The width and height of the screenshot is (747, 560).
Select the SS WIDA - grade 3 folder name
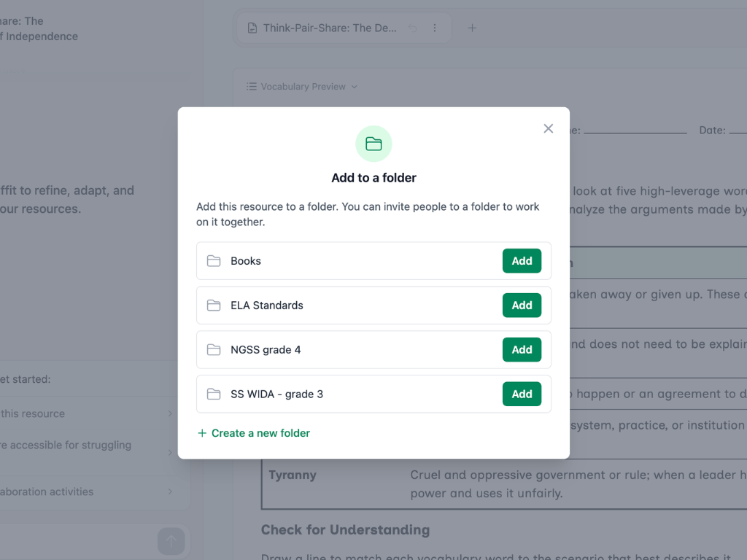(276, 394)
